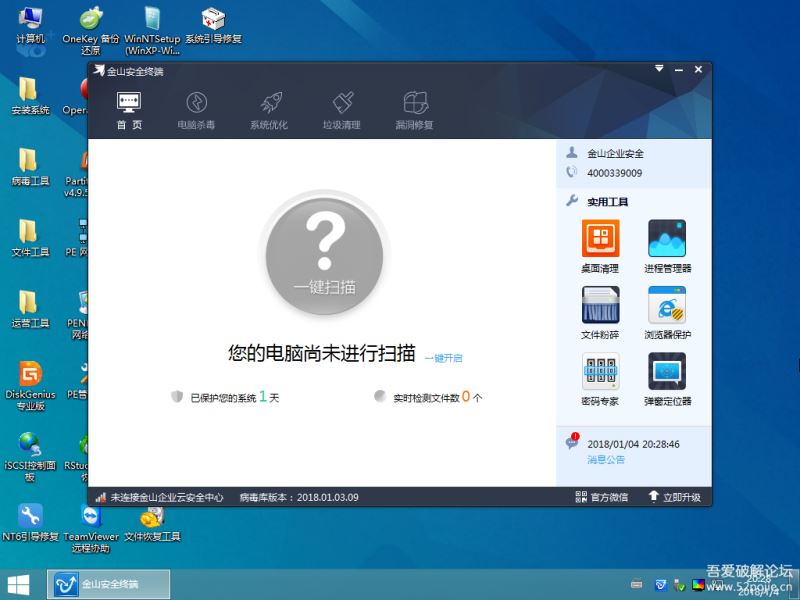The height and width of the screenshot is (600, 800).
Task: Select the 系统引导修复 desktop icon
Action: pyautogui.click(x=213, y=26)
